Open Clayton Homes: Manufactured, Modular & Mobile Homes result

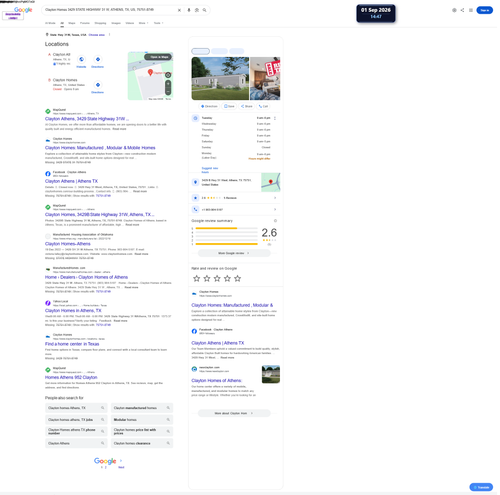[x=100, y=148]
